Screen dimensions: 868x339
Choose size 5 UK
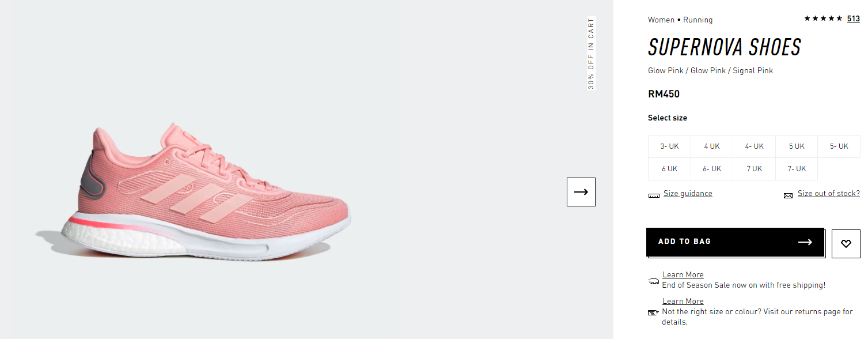[797, 146]
